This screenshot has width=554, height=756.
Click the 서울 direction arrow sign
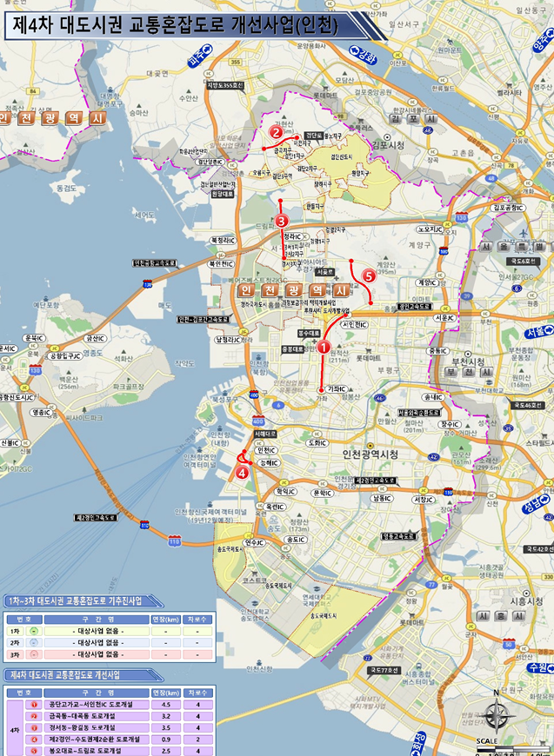pos(539,332)
